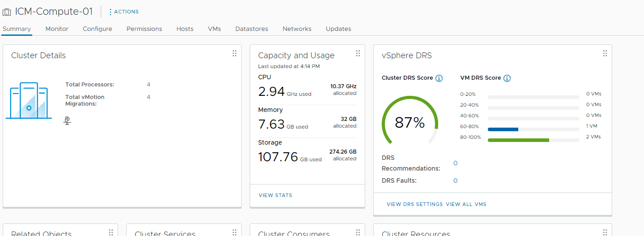Go to the Hosts tab
This screenshot has height=236, width=644.
(x=185, y=29)
